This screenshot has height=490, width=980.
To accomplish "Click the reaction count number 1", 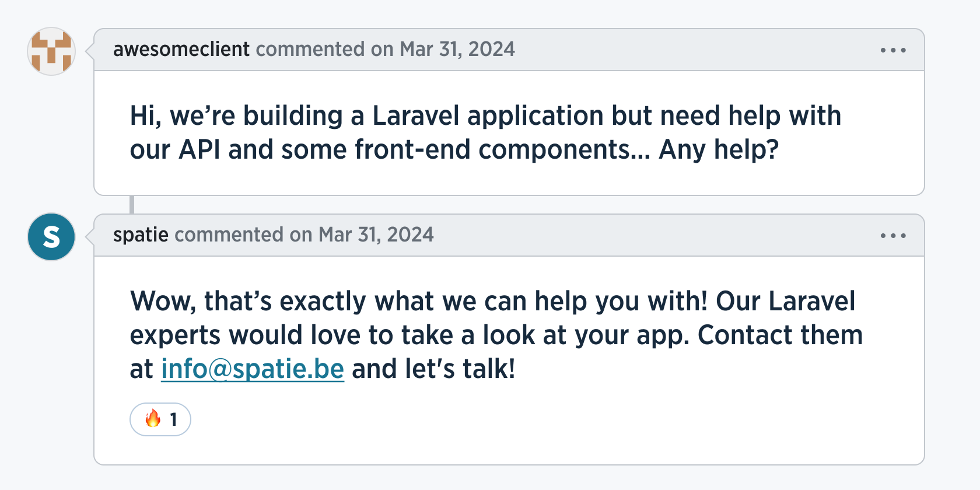I will pyautogui.click(x=173, y=419).
